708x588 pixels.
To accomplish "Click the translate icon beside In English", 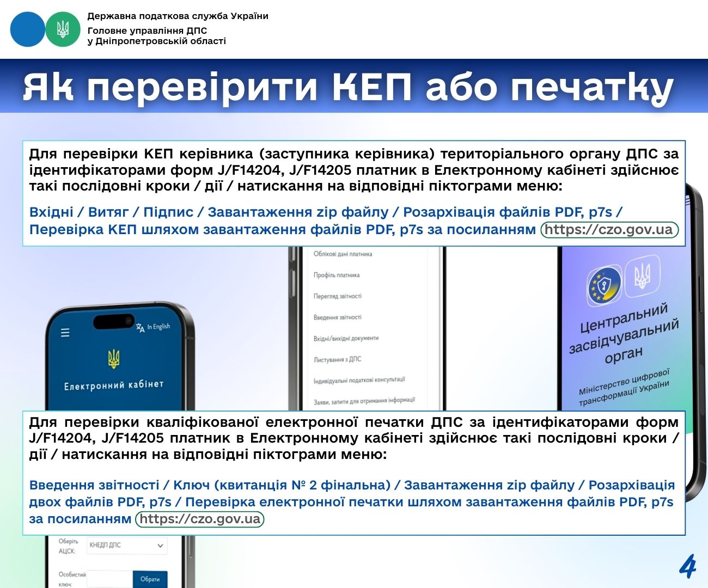I will [141, 327].
